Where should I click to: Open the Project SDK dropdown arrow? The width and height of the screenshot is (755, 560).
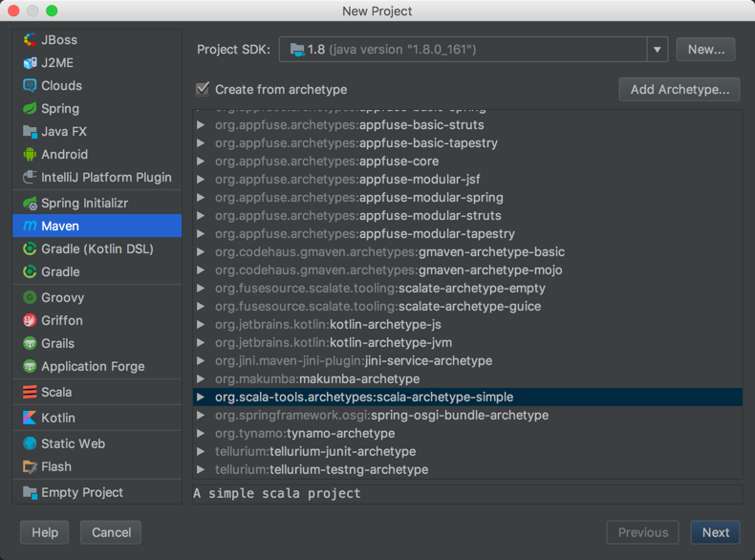coord(658,50)
